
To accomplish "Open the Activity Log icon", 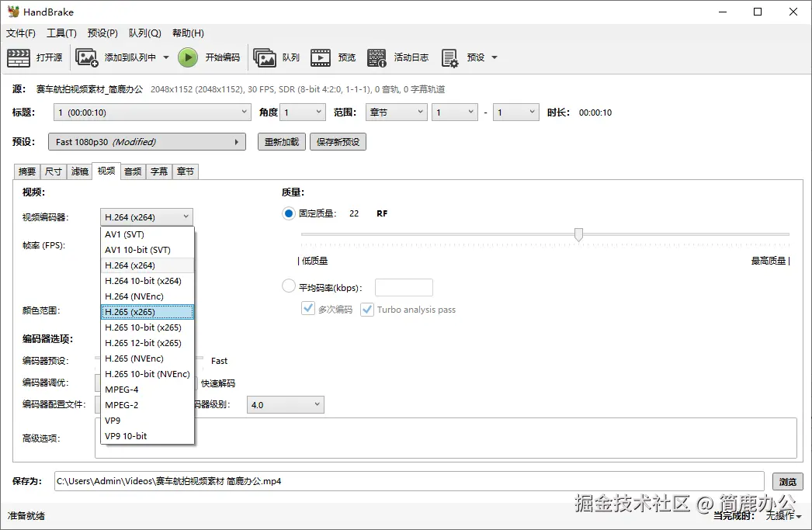I will pos(377,57).
